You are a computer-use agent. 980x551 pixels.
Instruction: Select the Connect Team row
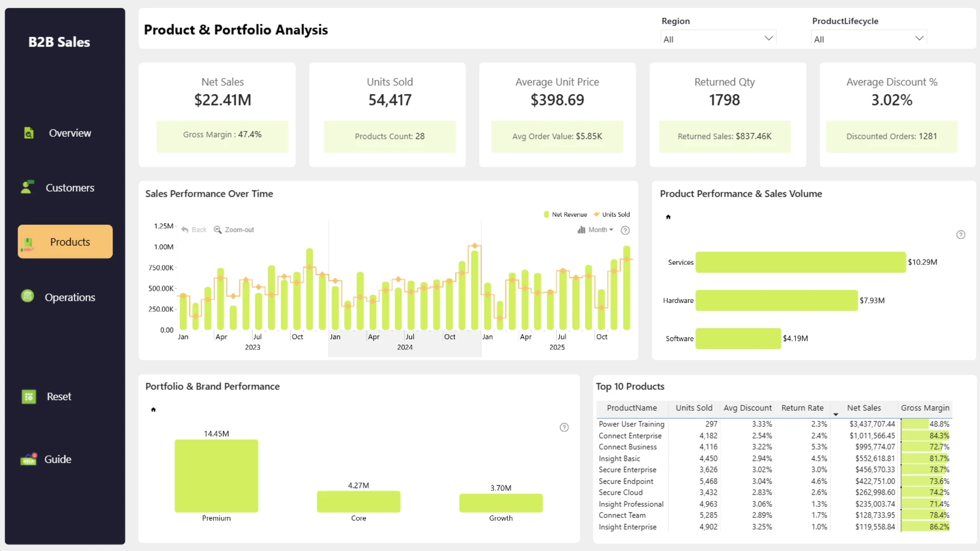point(774,515)
